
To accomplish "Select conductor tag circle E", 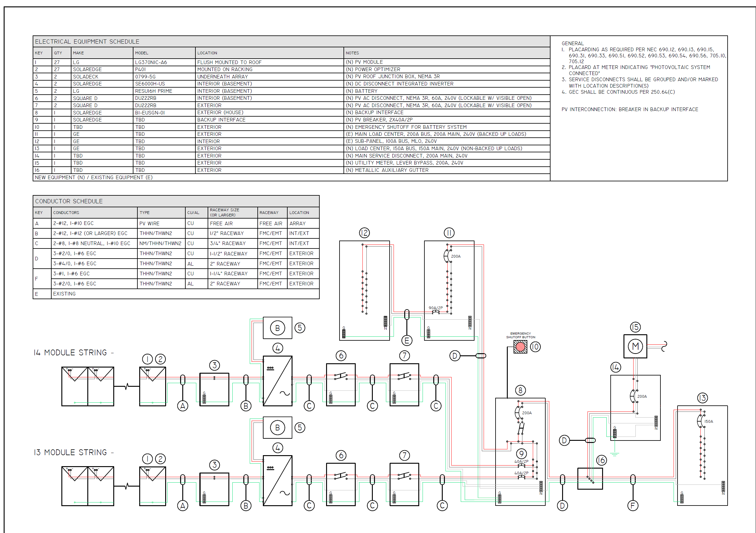I will (407, 340).
